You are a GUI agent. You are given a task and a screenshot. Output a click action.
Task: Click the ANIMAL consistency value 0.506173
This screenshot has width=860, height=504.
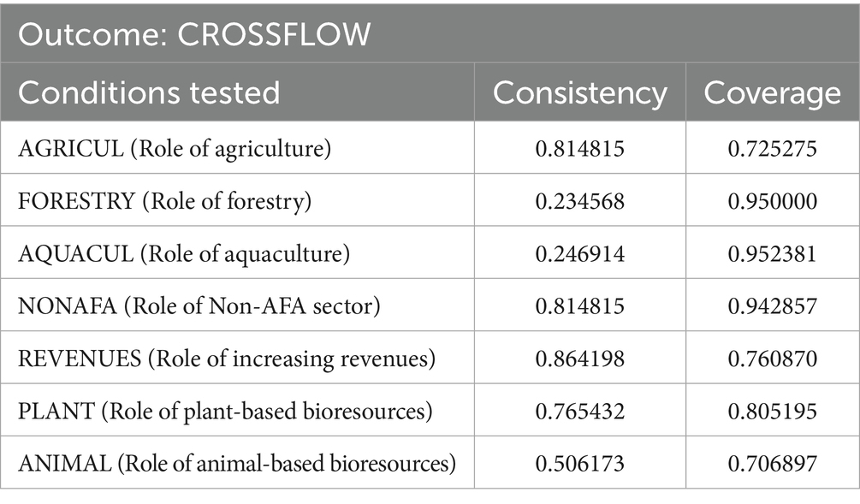click(x=579, y=464)
